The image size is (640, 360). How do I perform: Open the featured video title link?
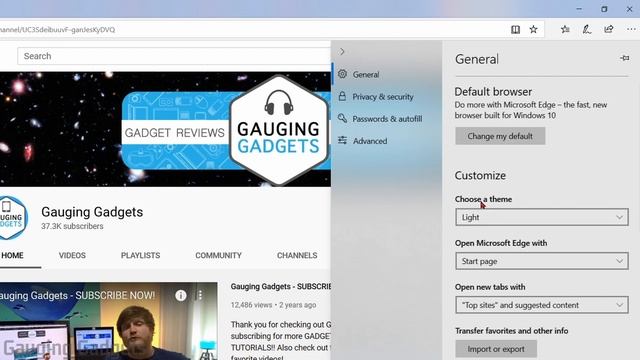[281, 287]
